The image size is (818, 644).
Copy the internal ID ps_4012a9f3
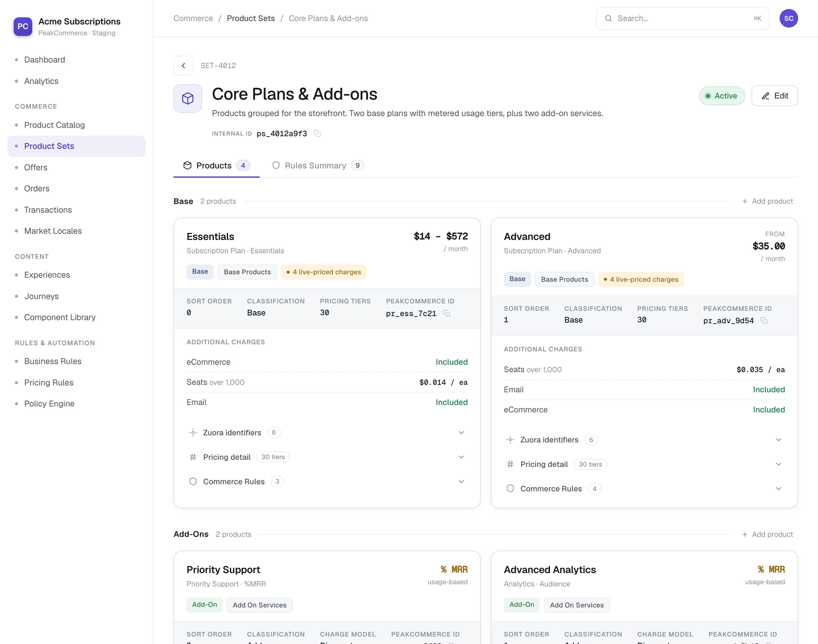[317, 133]
